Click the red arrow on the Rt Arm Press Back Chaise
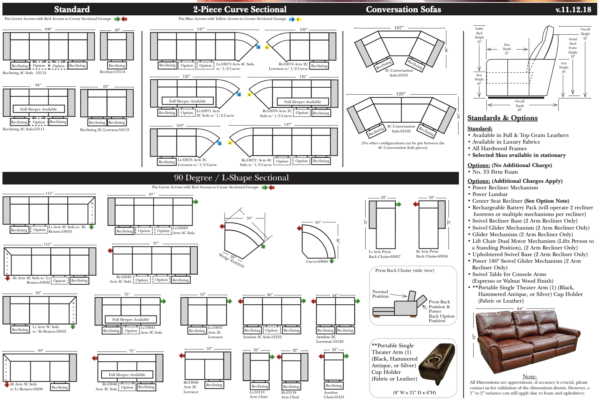Image resolution: width=600 pixels, height=406 pixels. 416,204
